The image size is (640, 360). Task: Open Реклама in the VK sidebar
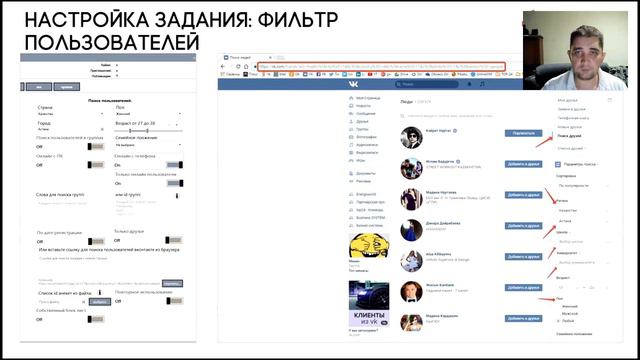click(x=360, y=181)
